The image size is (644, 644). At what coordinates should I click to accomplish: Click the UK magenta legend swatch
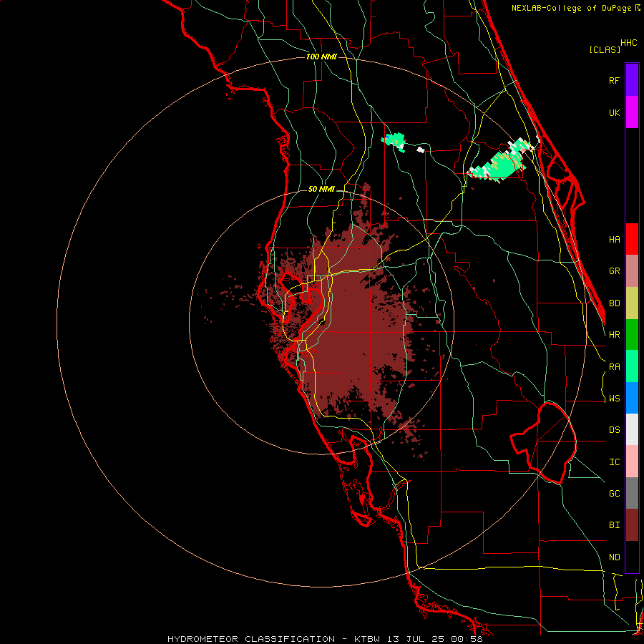[x=632, y=112]
